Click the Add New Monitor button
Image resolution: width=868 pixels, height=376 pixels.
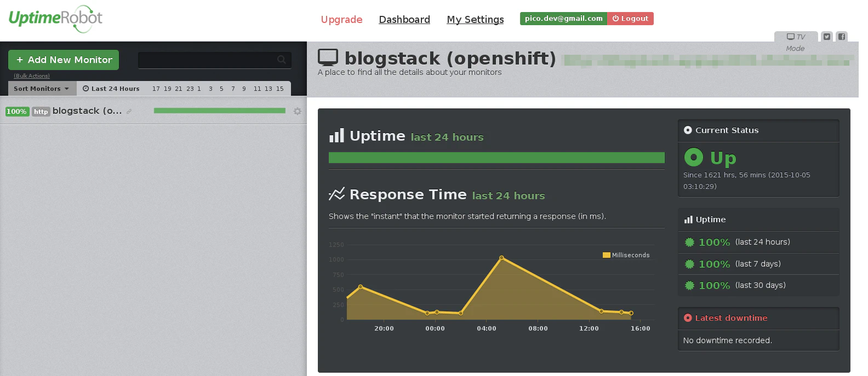click(64, 60)
